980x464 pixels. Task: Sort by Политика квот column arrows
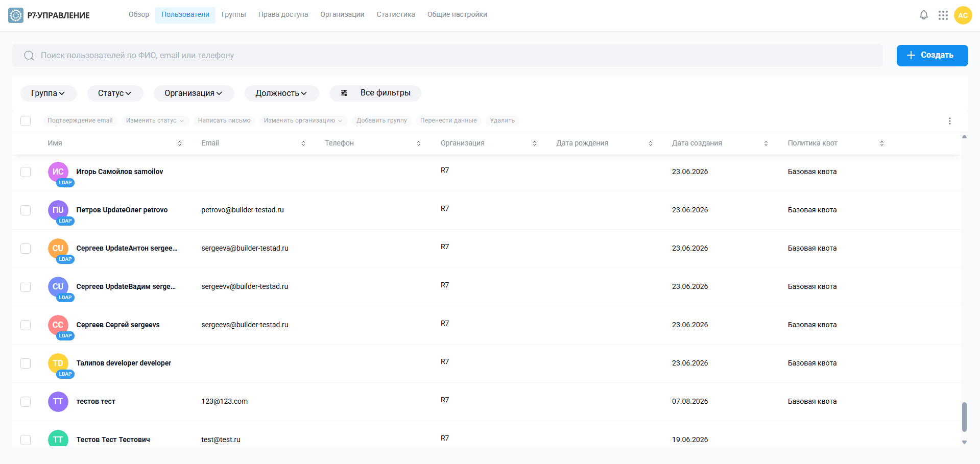point(882,143)
